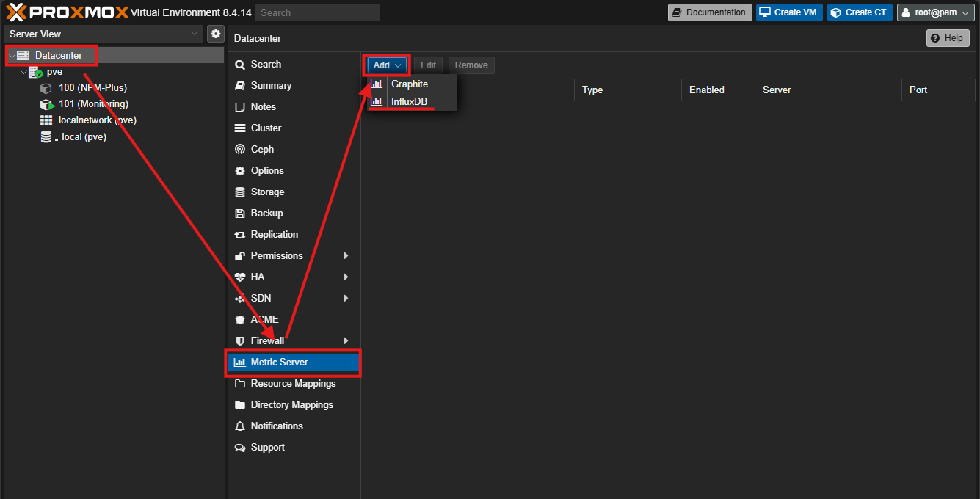Select 100 (NPM-Plus) in the tree

pyautogui.click(x=92, y=88)
